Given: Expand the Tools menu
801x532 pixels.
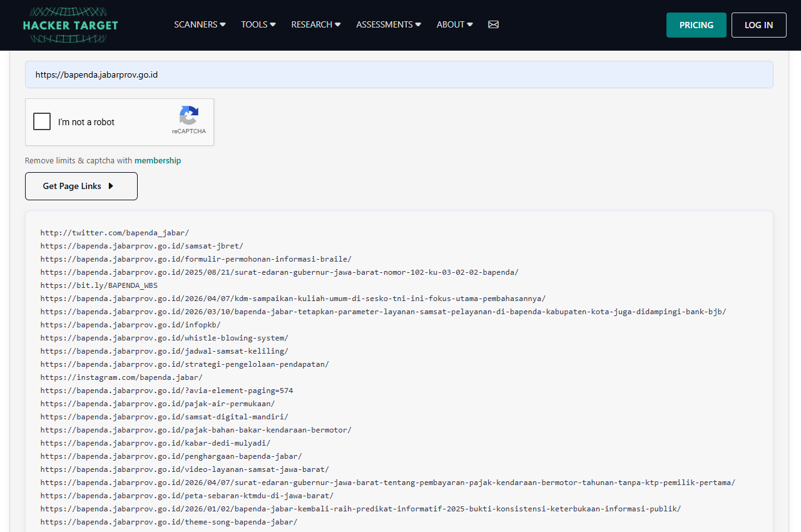Looking at the screenshot, I should tap(258, 24).
